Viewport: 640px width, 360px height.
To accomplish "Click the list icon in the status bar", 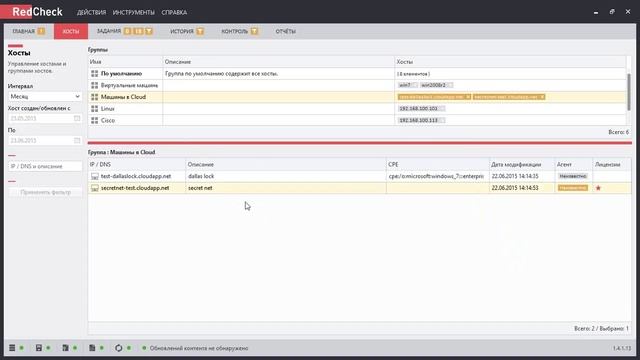I will [x=12, y=348].
